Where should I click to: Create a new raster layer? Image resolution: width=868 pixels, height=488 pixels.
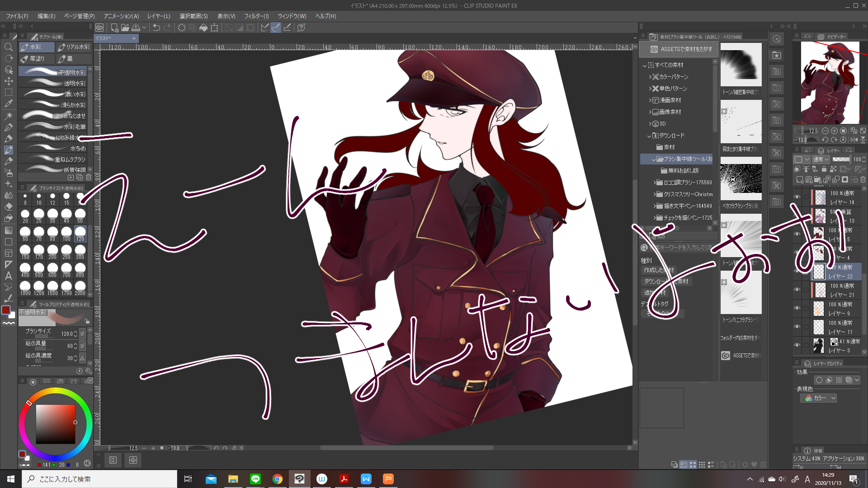tap(799, 180)
